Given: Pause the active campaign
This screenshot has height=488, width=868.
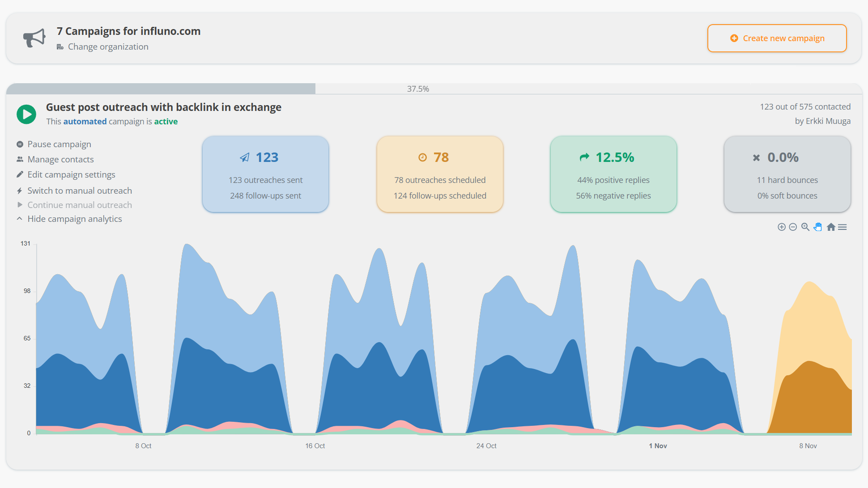Looking at the screenshot, I should pyautogui.click(x=59, y=144).
